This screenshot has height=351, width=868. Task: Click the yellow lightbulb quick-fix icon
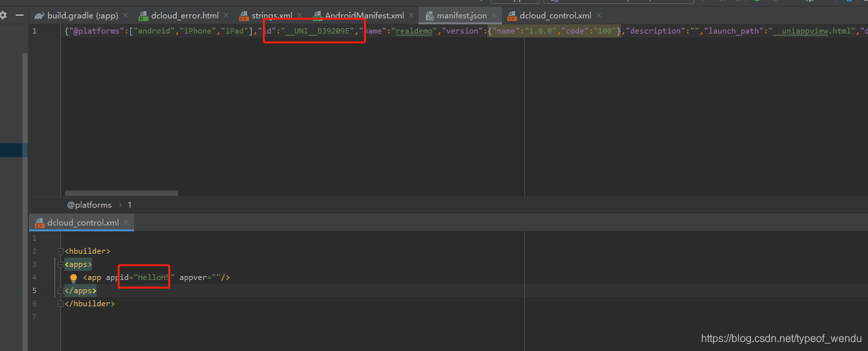click(x=74, y=278)
